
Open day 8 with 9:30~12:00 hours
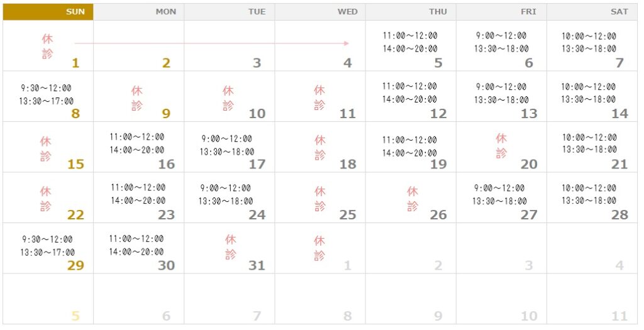(48, 96)
